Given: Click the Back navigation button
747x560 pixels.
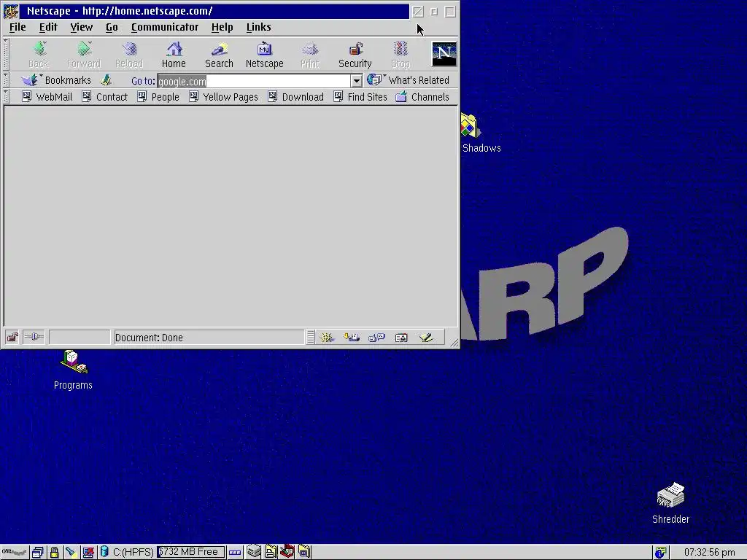Looking at the screenshot, I should point(39,55).
